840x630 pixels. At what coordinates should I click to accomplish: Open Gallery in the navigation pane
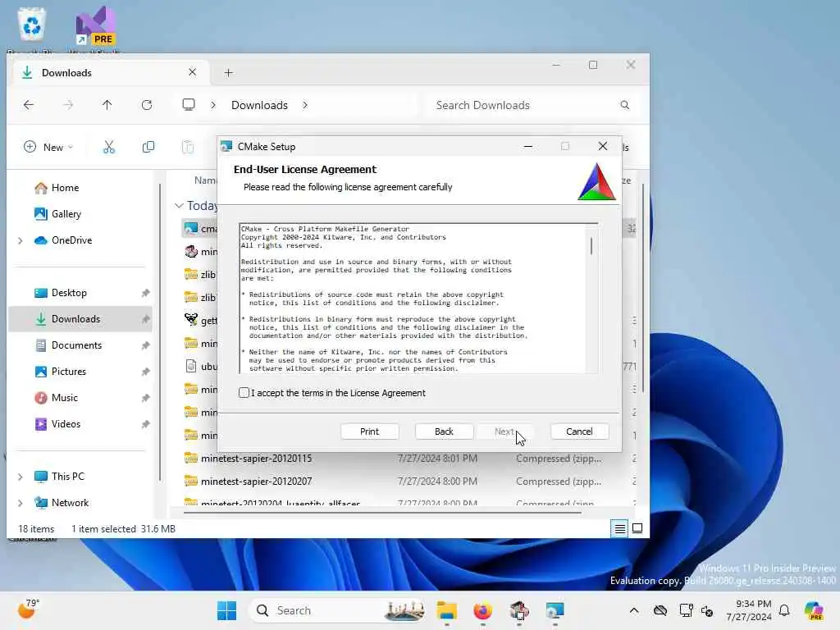66,214
